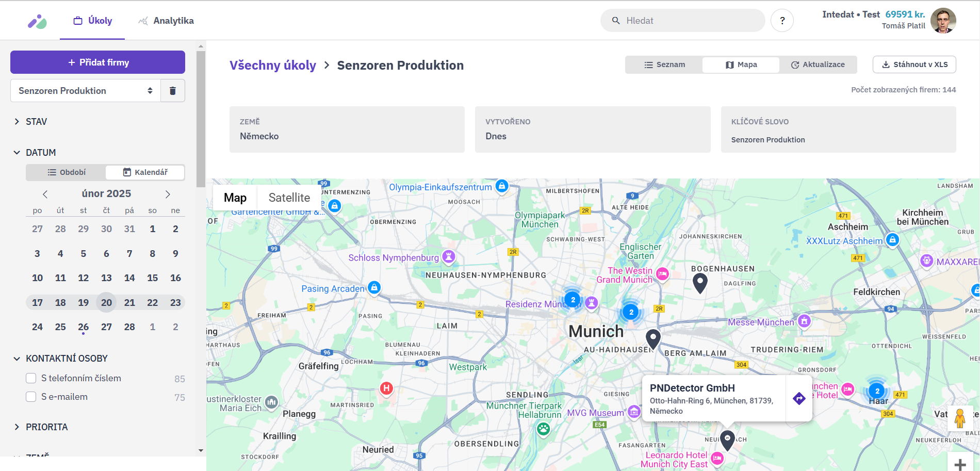
Task: Switch to Seznam view
Action: point(664,64)
